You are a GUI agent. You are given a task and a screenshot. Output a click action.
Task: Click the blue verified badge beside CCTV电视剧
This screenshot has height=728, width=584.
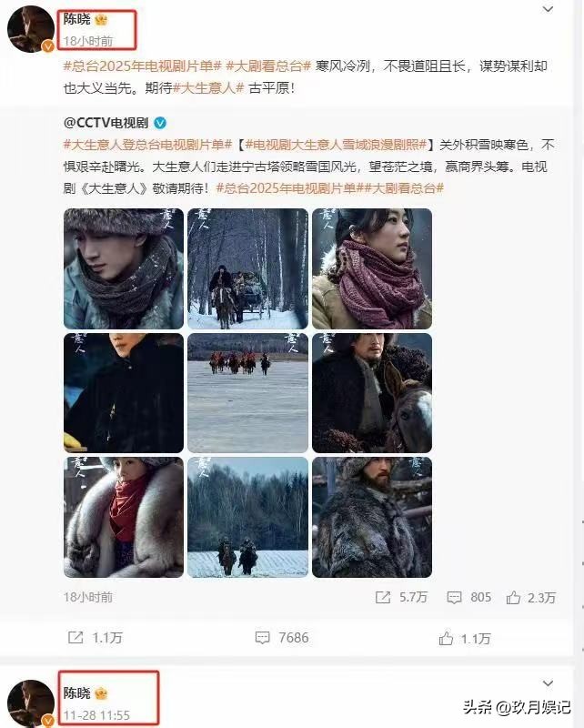click(x=160, y=123)
